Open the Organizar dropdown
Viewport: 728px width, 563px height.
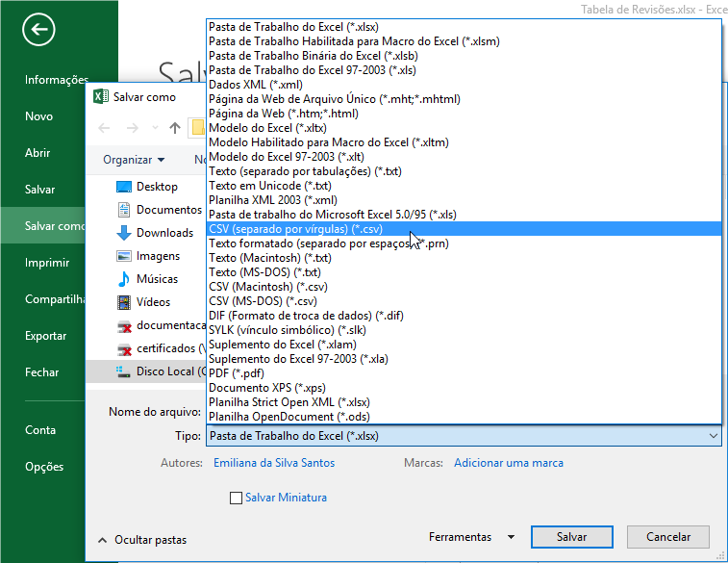pos(134,160)
